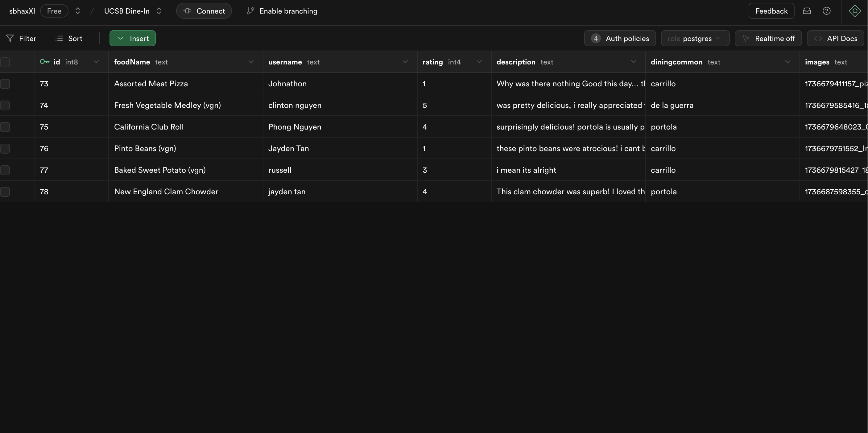
Task: Click the help question mark icon
Action: click(x=826, y=11)
